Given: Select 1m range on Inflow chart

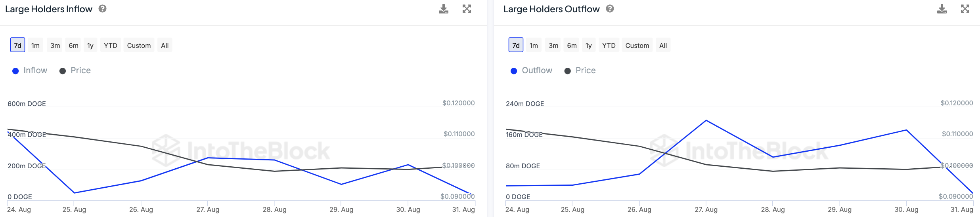Looking at the screenshot, I should pyautogui.click(x=35, y=46).
